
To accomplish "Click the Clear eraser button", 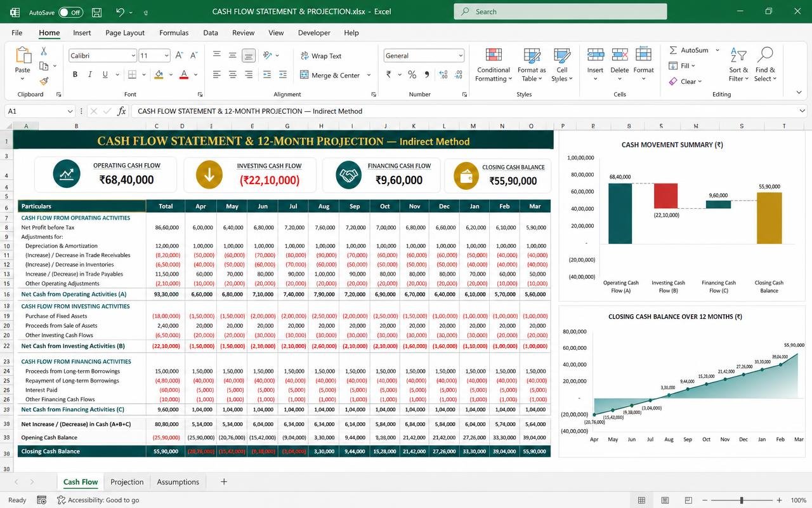I will pos(685,81).
